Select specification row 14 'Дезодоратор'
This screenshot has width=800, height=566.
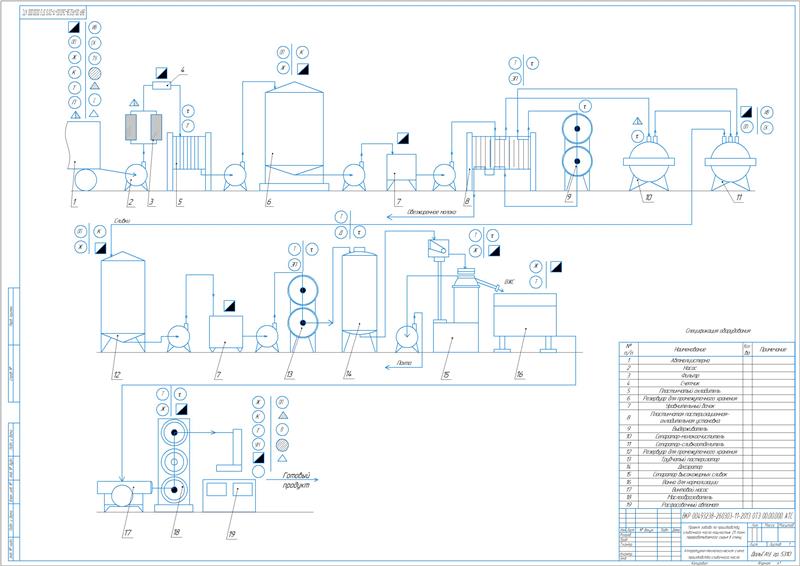707,467
